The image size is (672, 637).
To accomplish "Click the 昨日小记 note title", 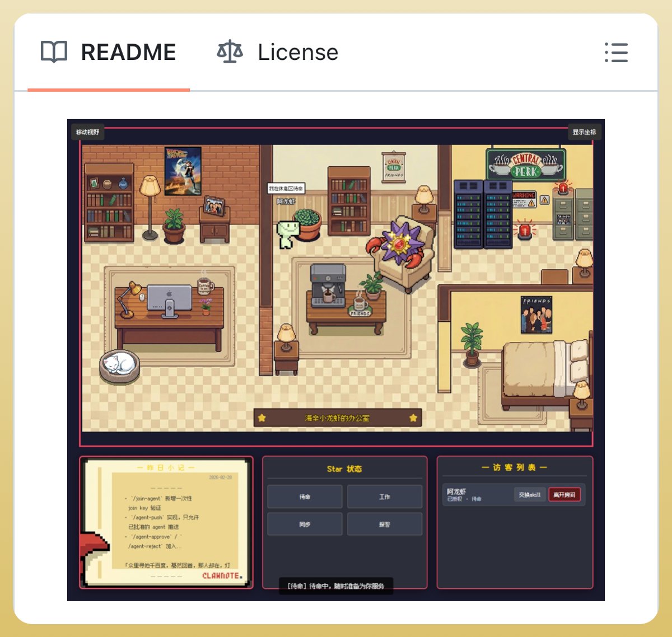I will [x=166, y=467].
